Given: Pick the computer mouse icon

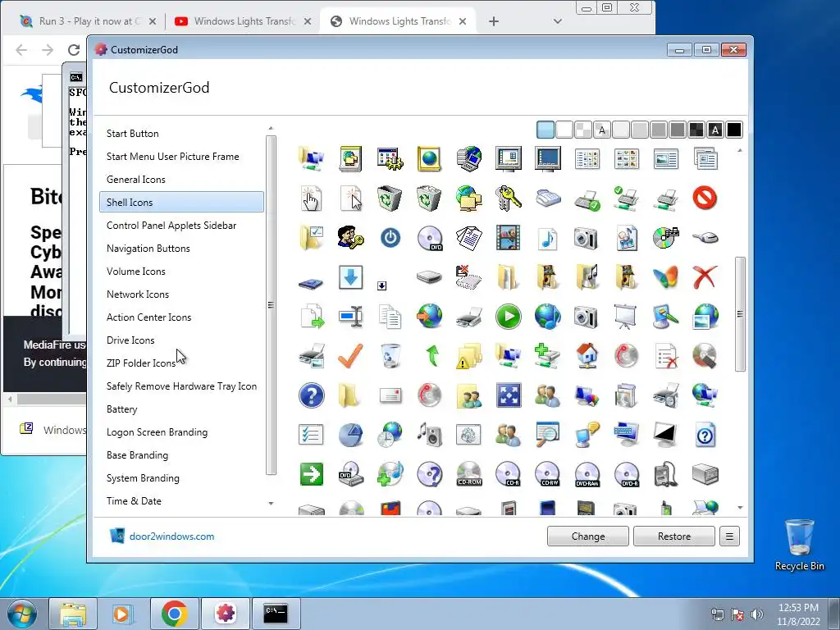Looking at the screenshot, I should (x=705, y=237).
